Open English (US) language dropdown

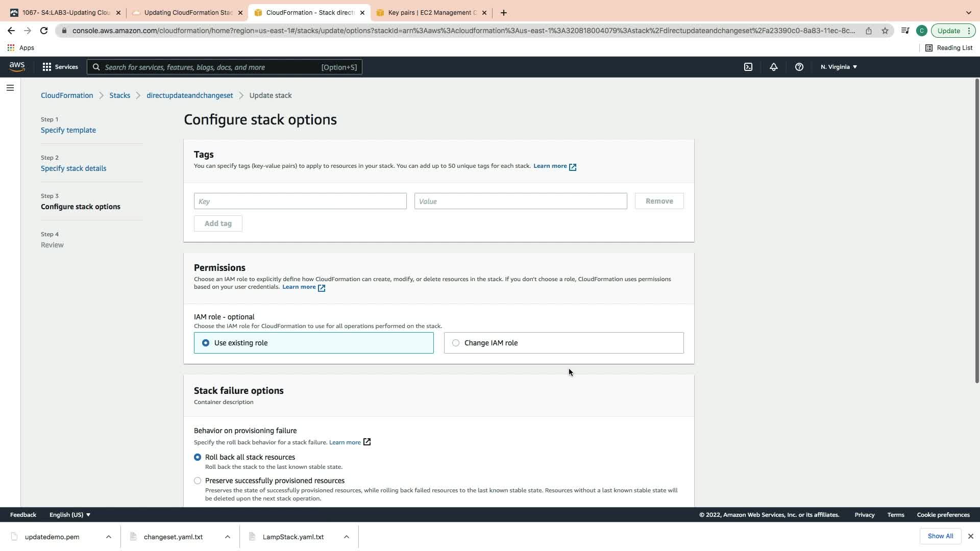69,515
